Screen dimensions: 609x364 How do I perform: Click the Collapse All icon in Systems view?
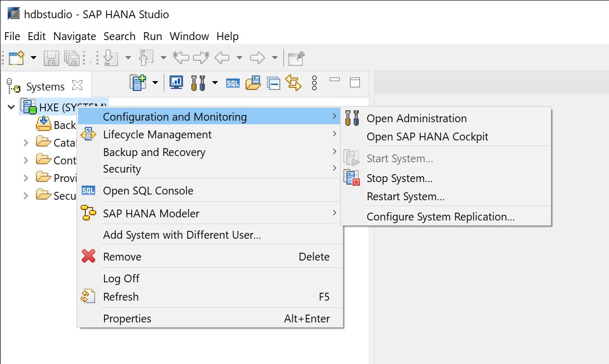click(274, 83)
